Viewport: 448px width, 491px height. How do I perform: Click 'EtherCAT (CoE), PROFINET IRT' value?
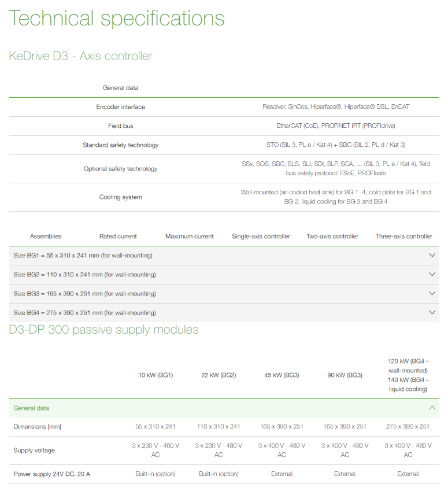click(x=336, y=126)
